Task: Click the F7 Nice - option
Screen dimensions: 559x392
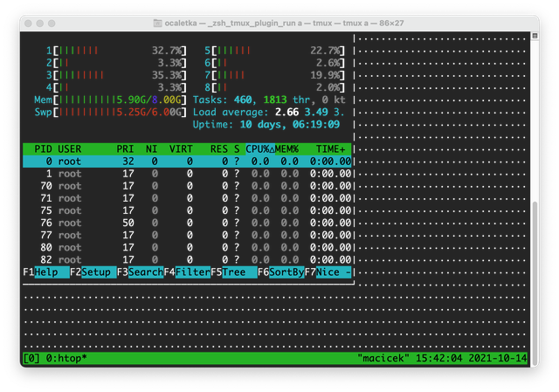Action: tap(328, 272)
